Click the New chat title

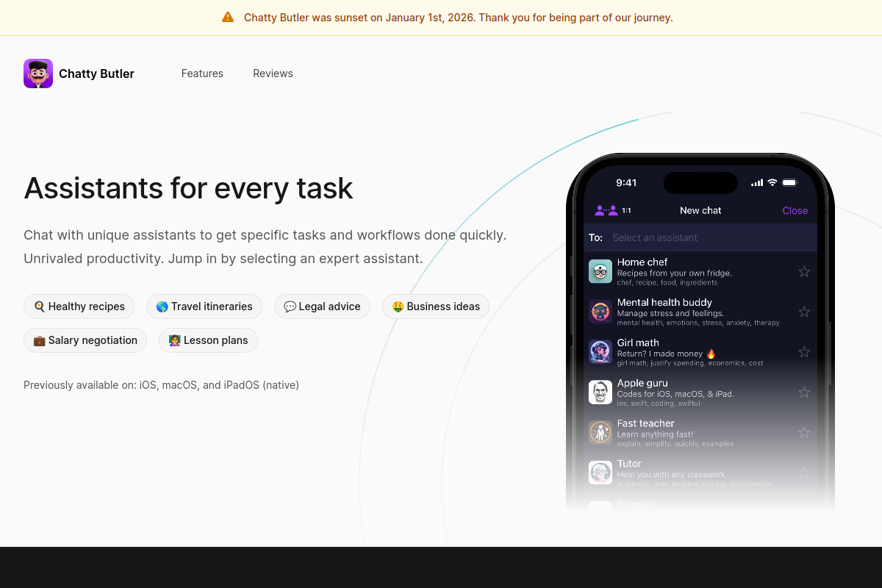tap(700, 210)
